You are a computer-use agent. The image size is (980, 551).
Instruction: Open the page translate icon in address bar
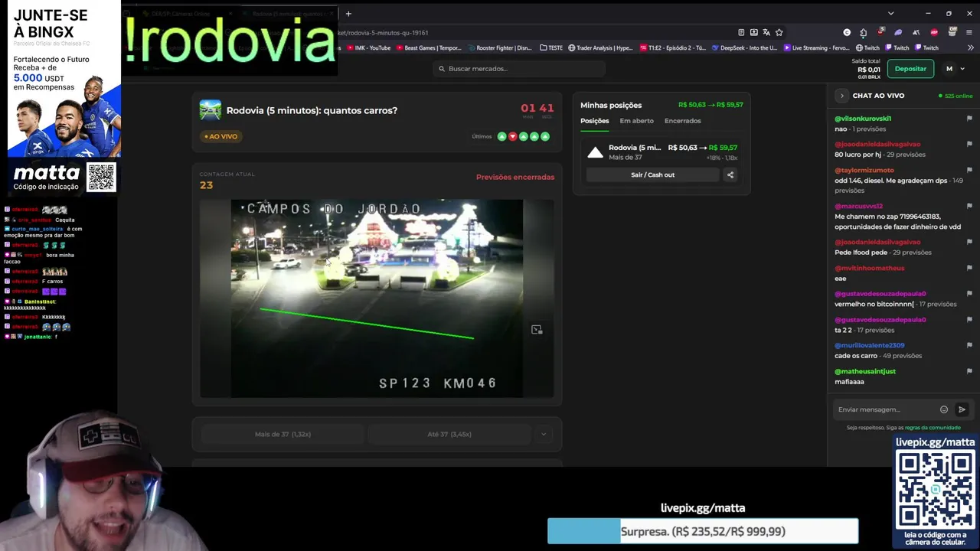pyautogui.click(x=766, y=32)
